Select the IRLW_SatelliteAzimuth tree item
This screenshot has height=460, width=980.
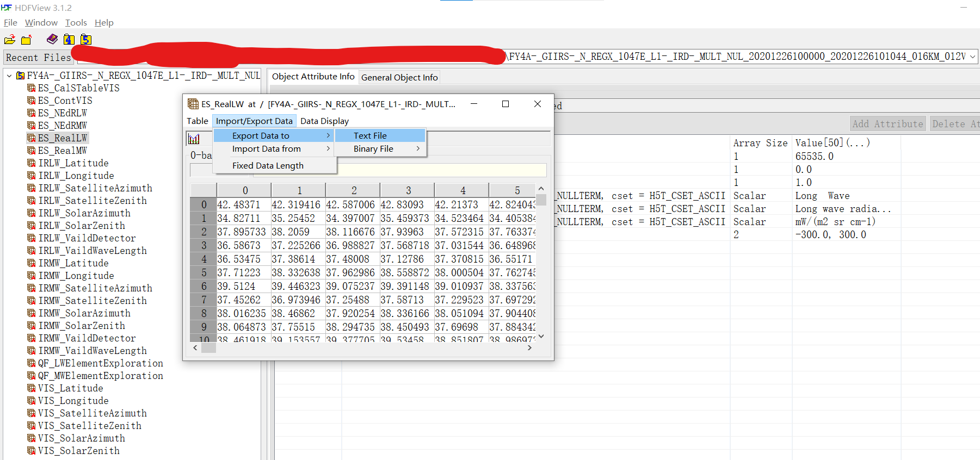click(95, 188)
